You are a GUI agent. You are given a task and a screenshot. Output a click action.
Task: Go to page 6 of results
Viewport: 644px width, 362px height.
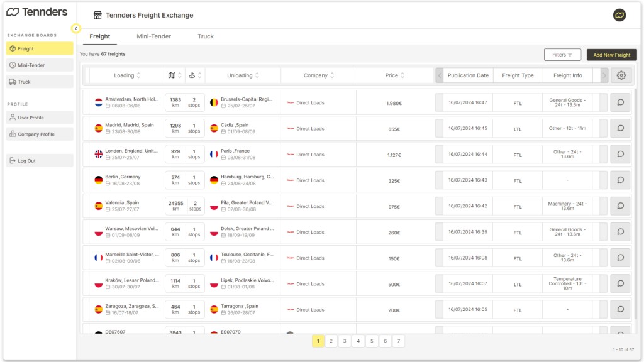(x=386, y=341)
